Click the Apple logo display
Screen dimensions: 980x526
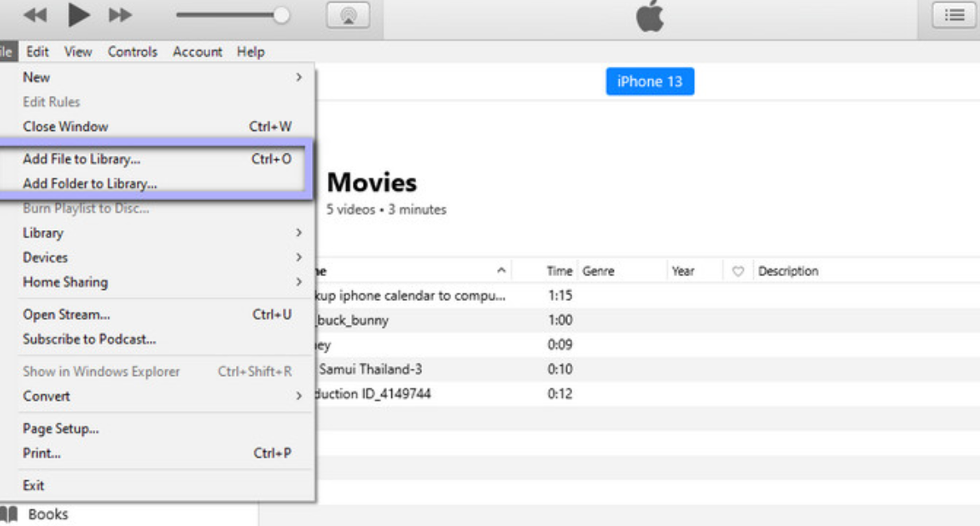(650, 16)
